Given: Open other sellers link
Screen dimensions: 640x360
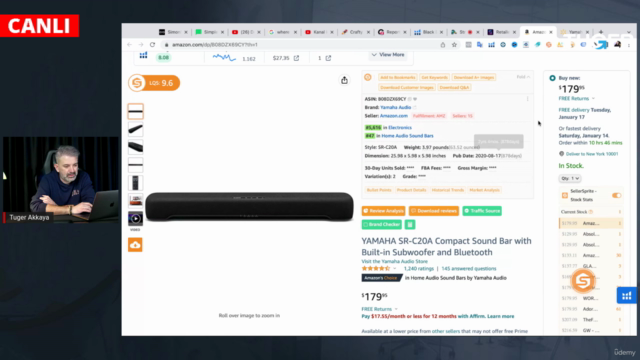Looking at the screenshot, I should pos(446,331).
